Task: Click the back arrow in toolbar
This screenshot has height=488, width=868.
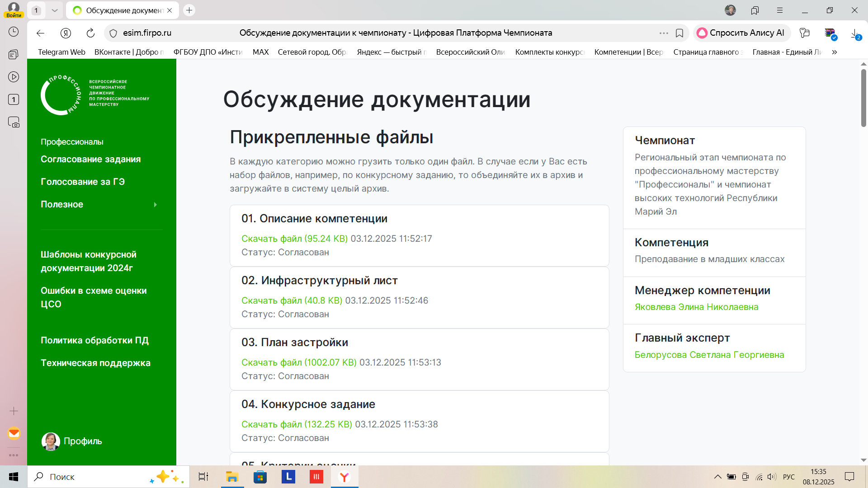Action: [40, 33]
